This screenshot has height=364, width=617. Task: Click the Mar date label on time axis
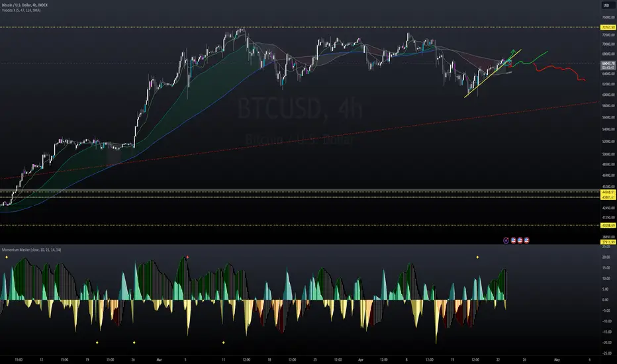[x=159, y=359]
